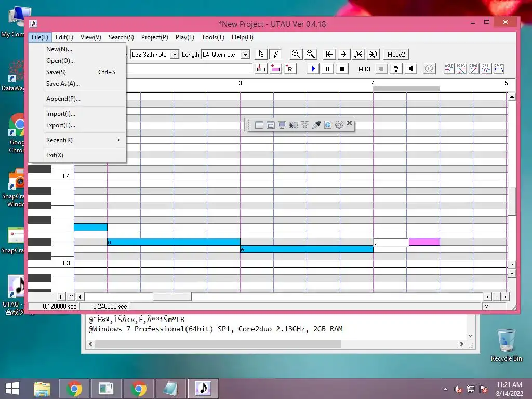Open the Tools menu

coord(212,37)
